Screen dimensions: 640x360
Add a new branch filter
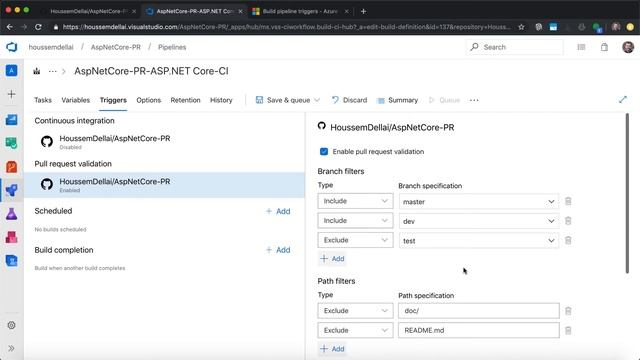(x=332, y=258)
